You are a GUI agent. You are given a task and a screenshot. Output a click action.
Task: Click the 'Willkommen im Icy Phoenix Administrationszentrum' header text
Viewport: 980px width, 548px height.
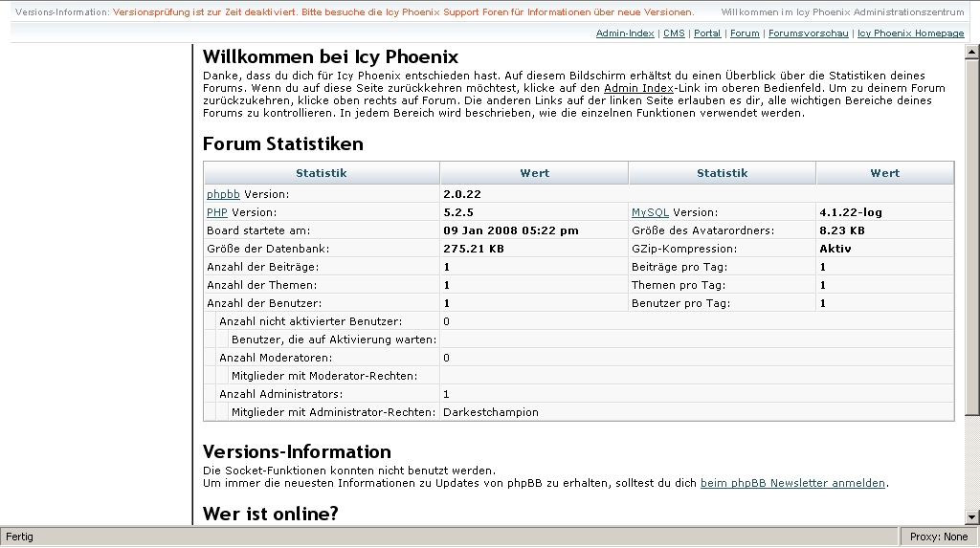point(842,11)
